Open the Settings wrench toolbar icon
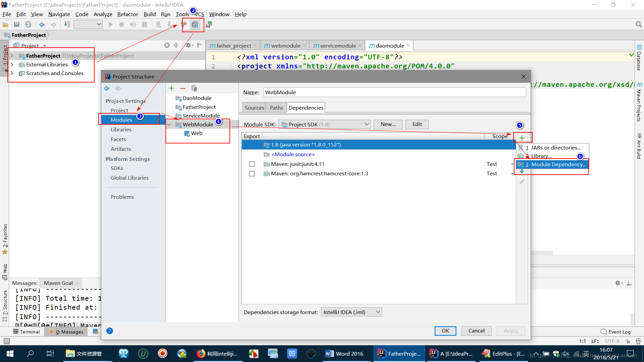Image resolution: width=644 pixels, height=362 pixels. pos(184,24)
